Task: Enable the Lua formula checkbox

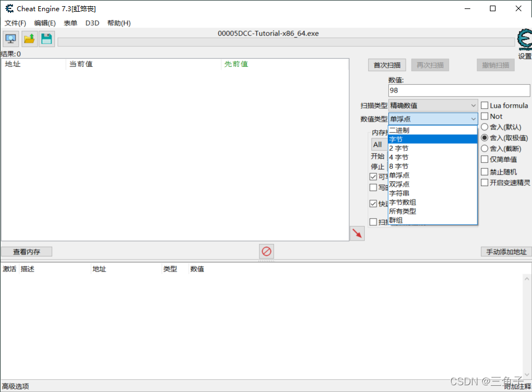Action: point(484,105)
